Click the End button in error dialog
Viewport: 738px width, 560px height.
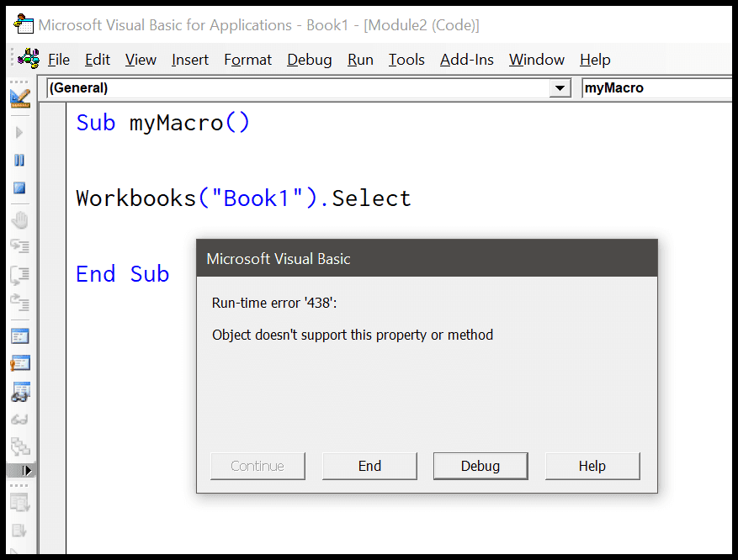click(x=369, y=466)
